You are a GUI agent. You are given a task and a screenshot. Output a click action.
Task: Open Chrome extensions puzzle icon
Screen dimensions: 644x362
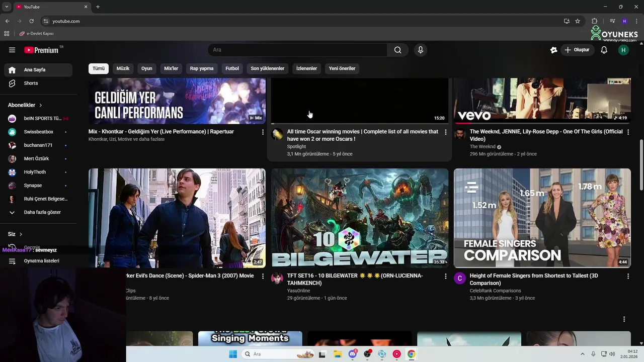tap(595, 21)
